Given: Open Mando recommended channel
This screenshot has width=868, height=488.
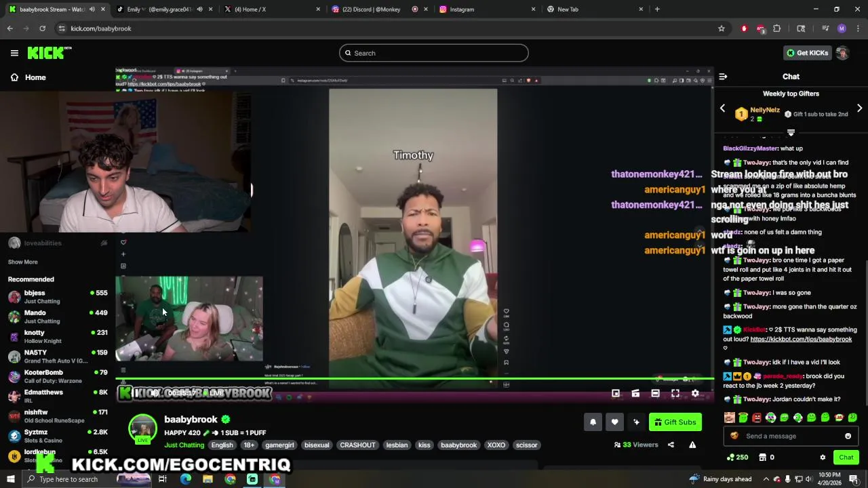Looking at the screenshot, I should [58, 317].
